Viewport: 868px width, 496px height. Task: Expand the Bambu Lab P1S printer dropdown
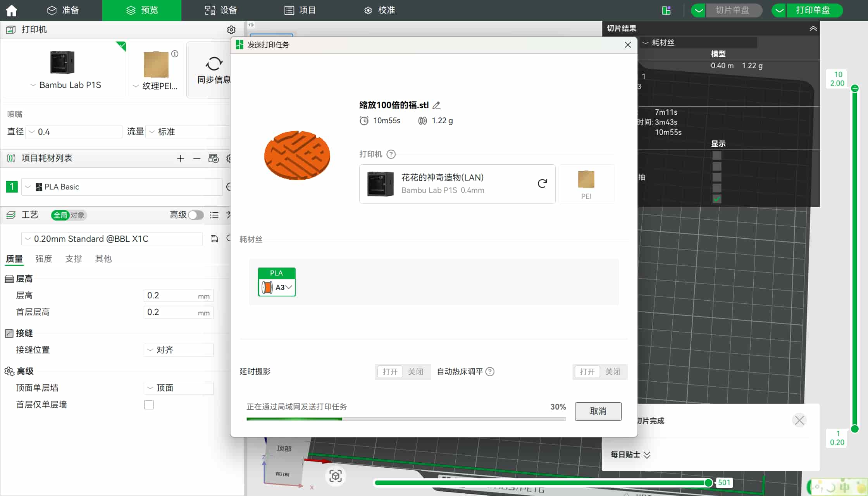pyautogui.click(x=65, y=85)
